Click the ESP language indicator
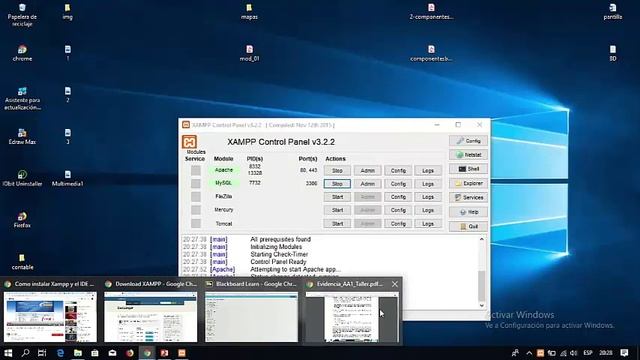This screenshot has height=360, width=640. [588, 353]
